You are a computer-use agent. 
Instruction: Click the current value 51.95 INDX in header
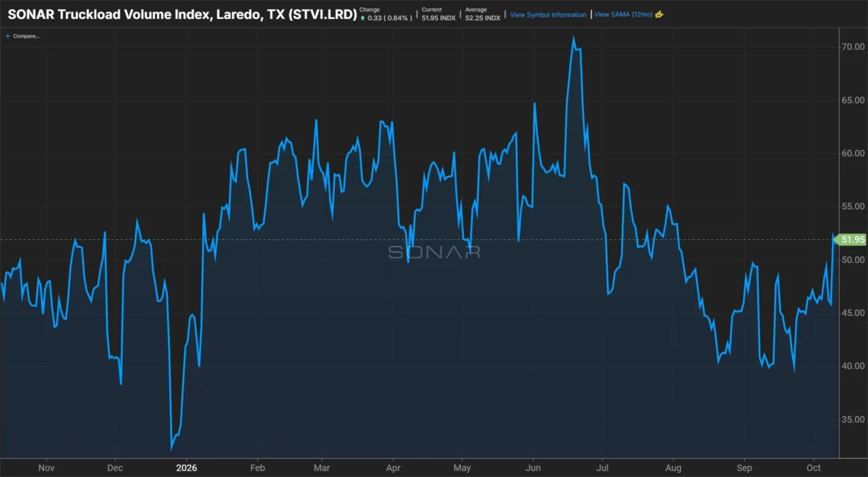point(439,18)
